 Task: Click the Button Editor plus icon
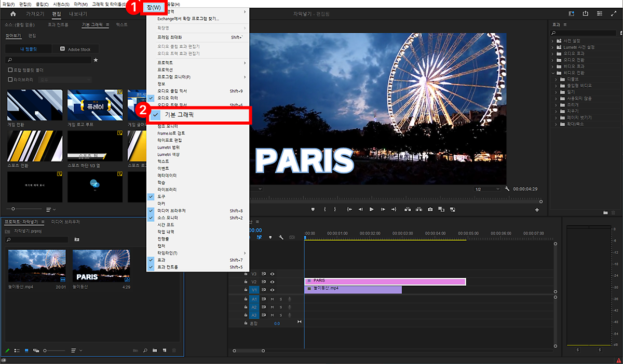[x=537, y=210]
